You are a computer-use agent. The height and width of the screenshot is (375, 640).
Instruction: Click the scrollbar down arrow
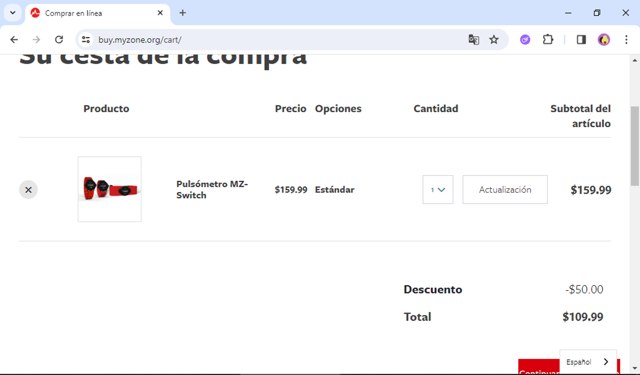pyautogui.click(x=635, y=368)
